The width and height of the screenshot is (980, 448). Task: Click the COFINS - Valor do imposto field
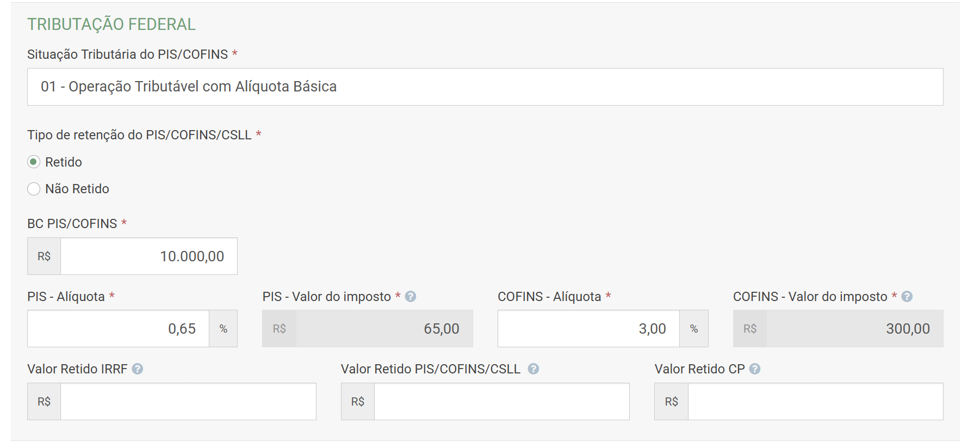854,329
